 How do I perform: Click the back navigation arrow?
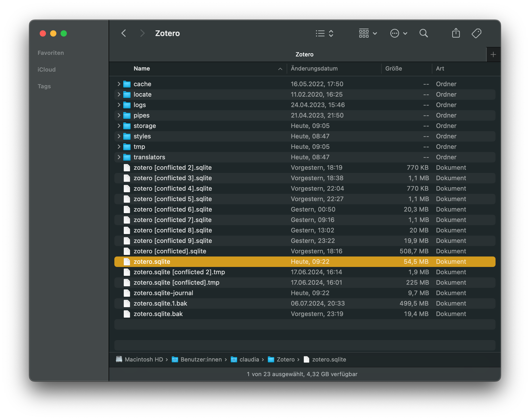[x=124, y=33]
